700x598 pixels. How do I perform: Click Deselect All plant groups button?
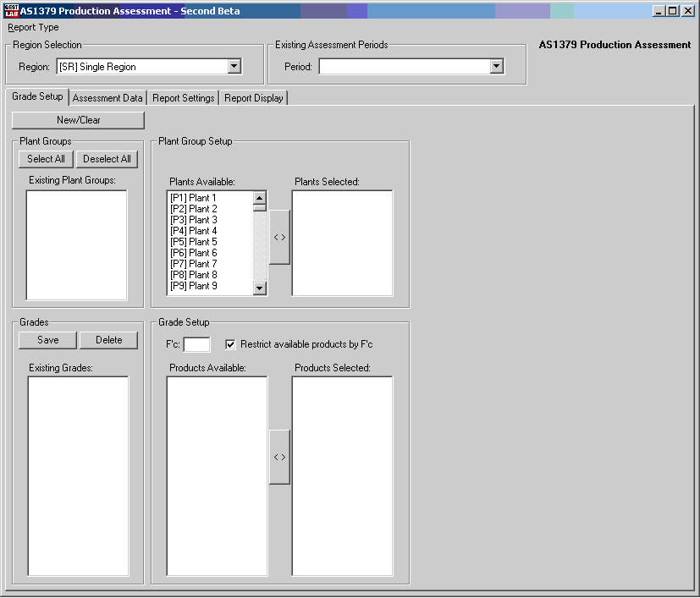(x=107, y=159)
